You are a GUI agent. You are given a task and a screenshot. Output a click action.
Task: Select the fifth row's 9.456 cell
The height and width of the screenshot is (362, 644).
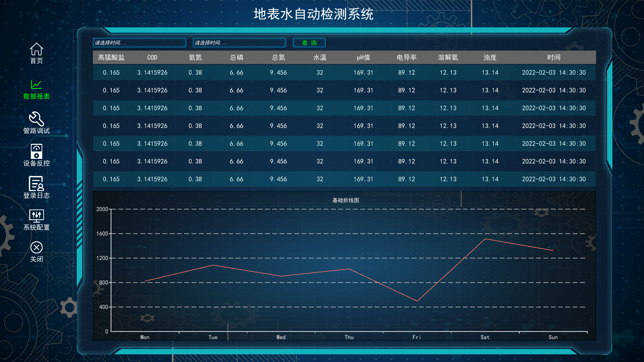tap(278, 143)
